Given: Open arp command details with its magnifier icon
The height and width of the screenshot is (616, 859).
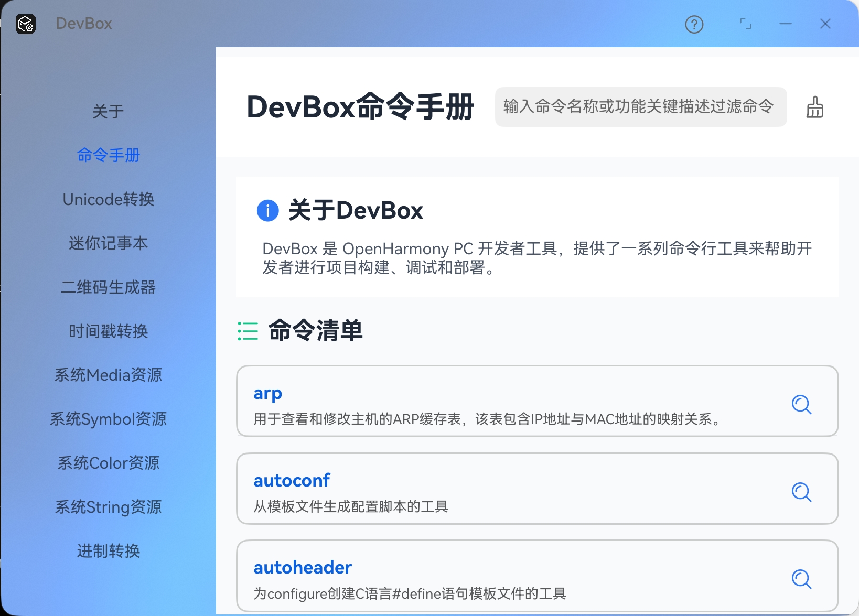Looking at the screenshot, I should 801,405.
